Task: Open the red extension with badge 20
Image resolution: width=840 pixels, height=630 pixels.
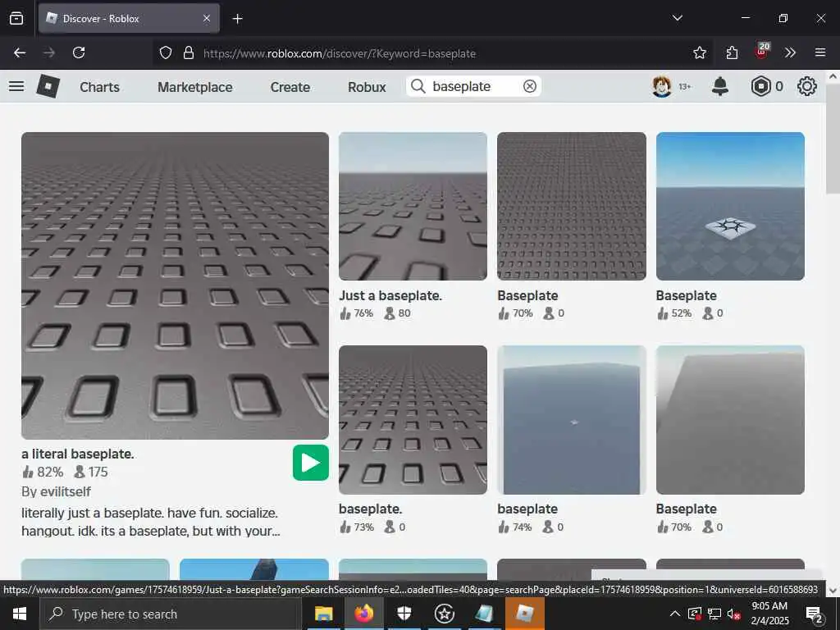Action: pyautogui.click(x=762, y=52)
